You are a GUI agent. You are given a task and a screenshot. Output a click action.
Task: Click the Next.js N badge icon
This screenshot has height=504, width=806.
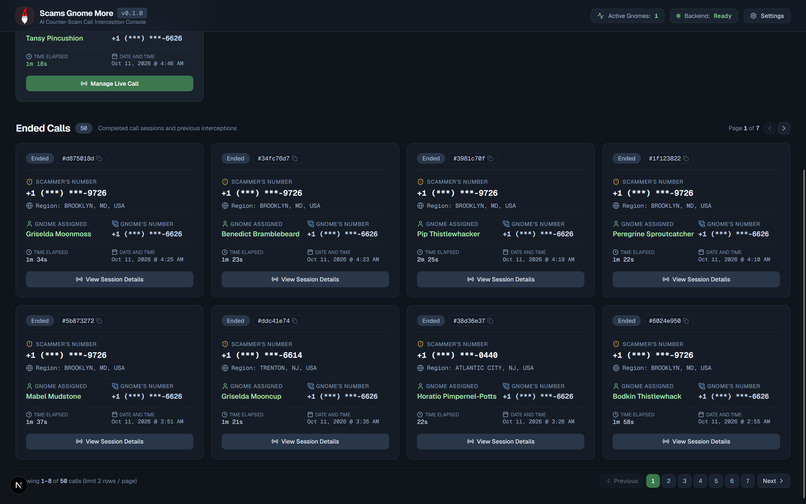tap(19, 484)
